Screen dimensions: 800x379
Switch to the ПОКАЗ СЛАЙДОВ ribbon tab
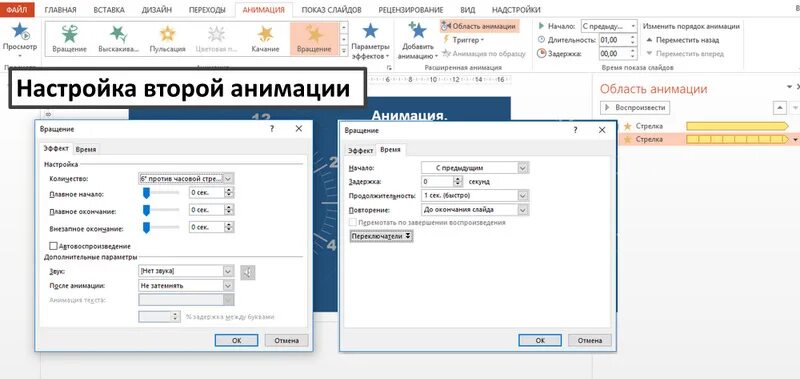[x=331, y=10]
